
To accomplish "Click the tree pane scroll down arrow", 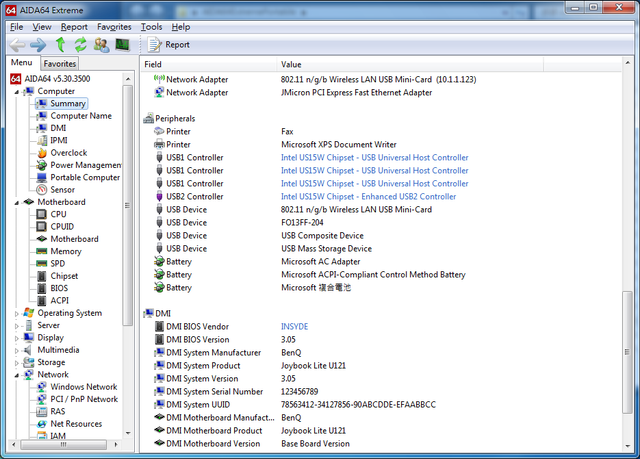I will [128, 433].
